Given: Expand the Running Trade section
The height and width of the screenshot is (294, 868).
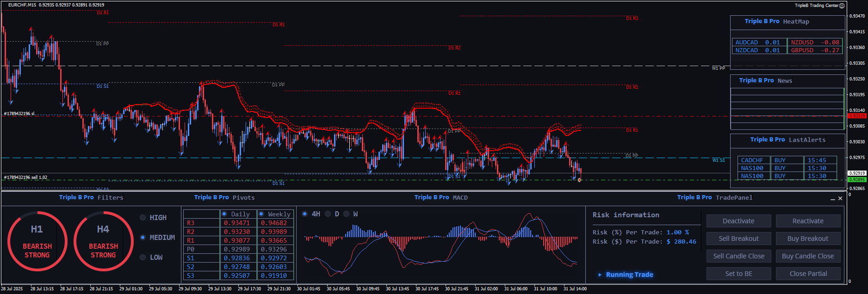Looking at the screenshot, I should tap(600, 275).
